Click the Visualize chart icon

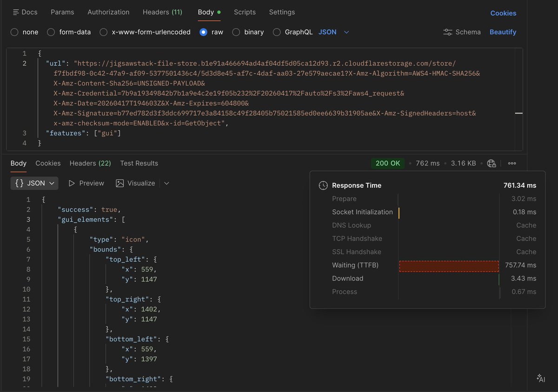120,183
